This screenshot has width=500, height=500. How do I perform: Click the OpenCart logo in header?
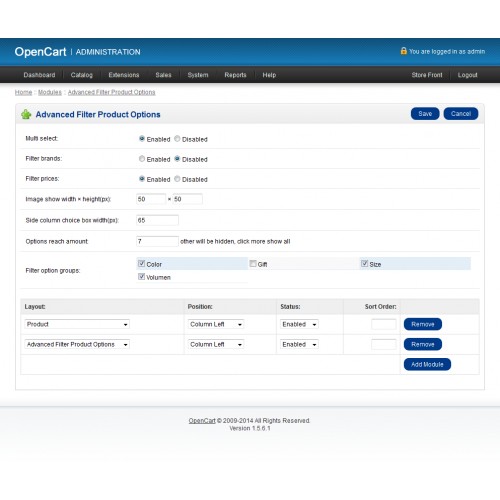40,52
